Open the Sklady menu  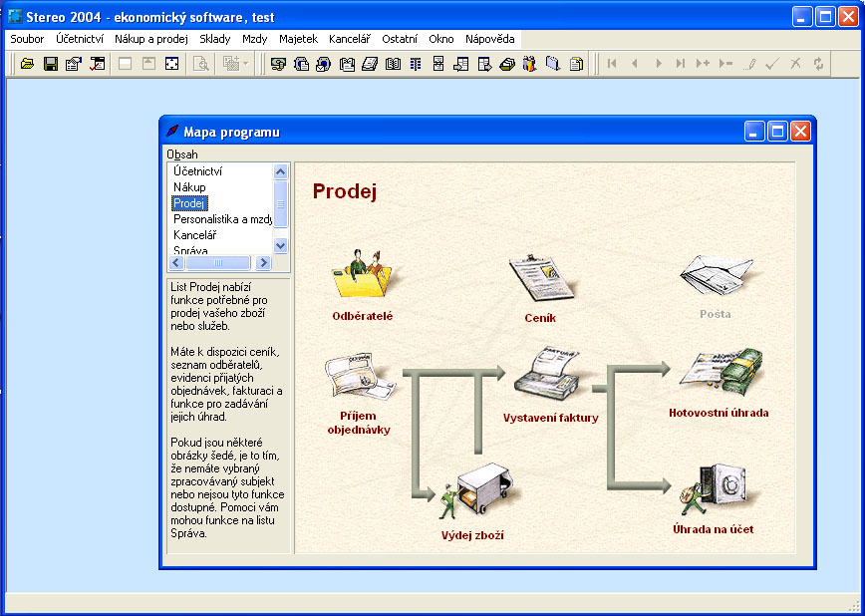point(214,39)
